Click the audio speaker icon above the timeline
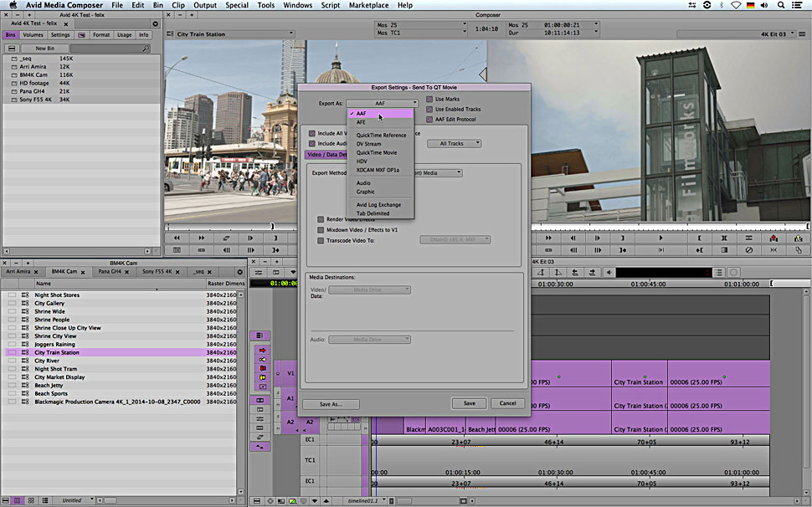This screenshot has width=812, height=507. click(609, 272)
